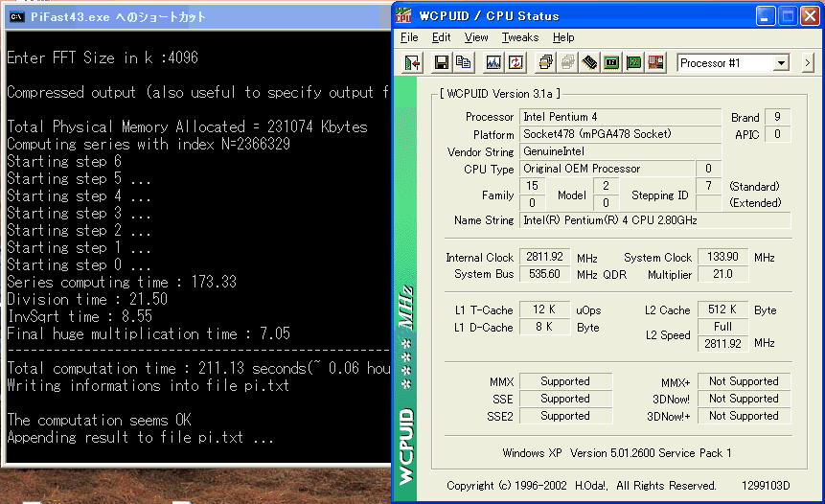
Task: Open the Processor #1 dropdown arrow
Action: pos(781,63)
